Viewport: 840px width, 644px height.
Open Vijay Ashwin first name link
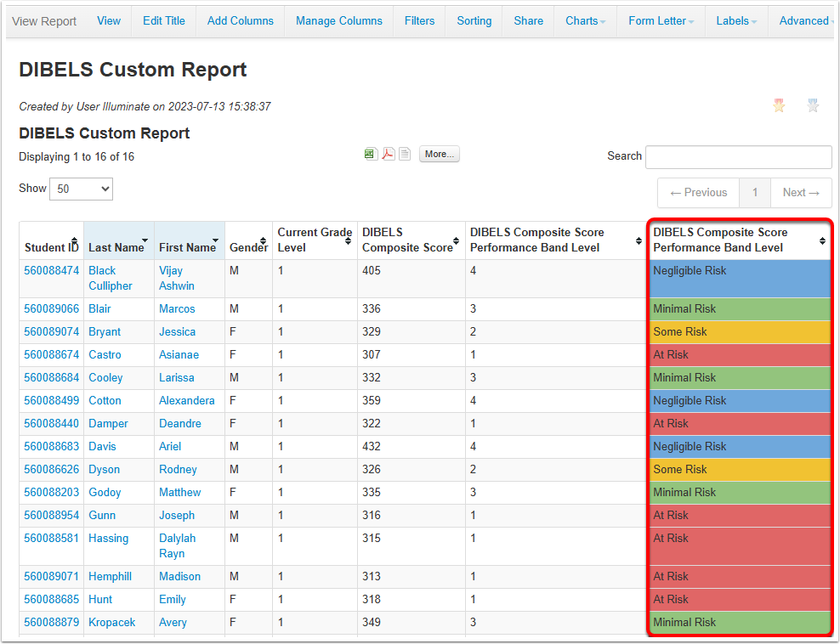[177, 279]
